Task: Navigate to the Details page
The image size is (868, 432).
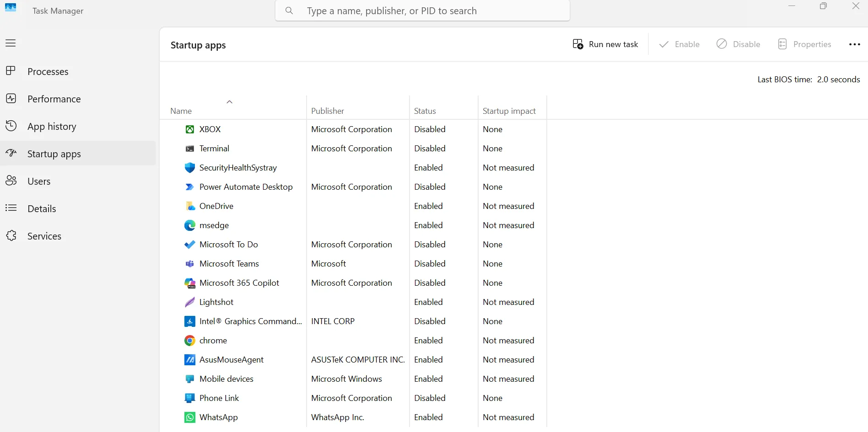Action: 78,208
